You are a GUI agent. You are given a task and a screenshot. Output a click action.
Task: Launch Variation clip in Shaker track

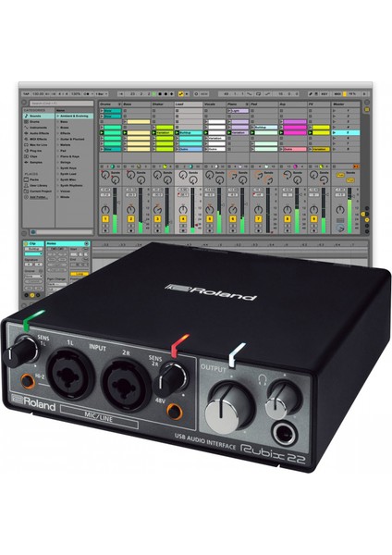154,132
